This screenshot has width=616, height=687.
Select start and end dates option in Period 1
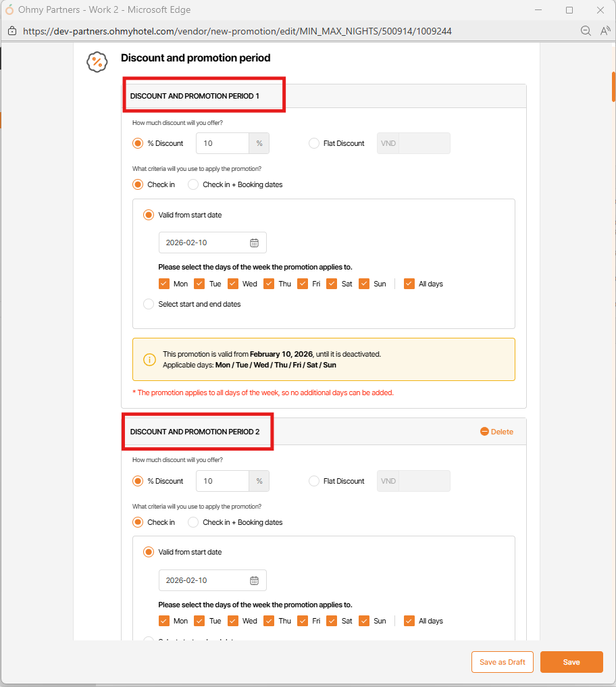(149, 304)
